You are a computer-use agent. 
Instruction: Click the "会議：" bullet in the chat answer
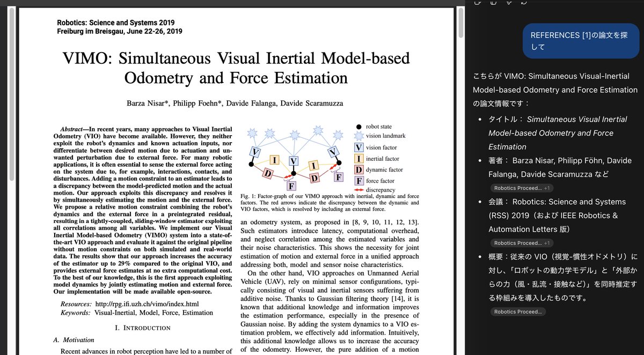point(557,216)
